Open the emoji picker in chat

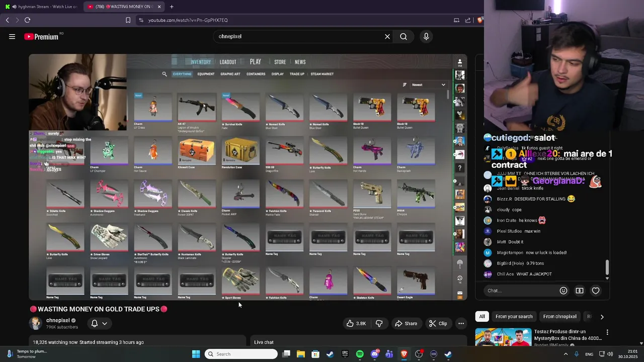(563, 291)
